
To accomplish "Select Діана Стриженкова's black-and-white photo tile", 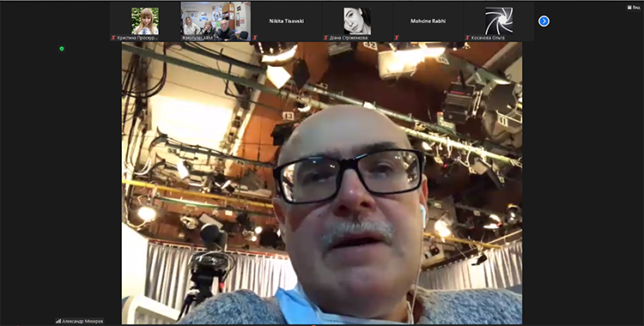I will pos(357,21).
